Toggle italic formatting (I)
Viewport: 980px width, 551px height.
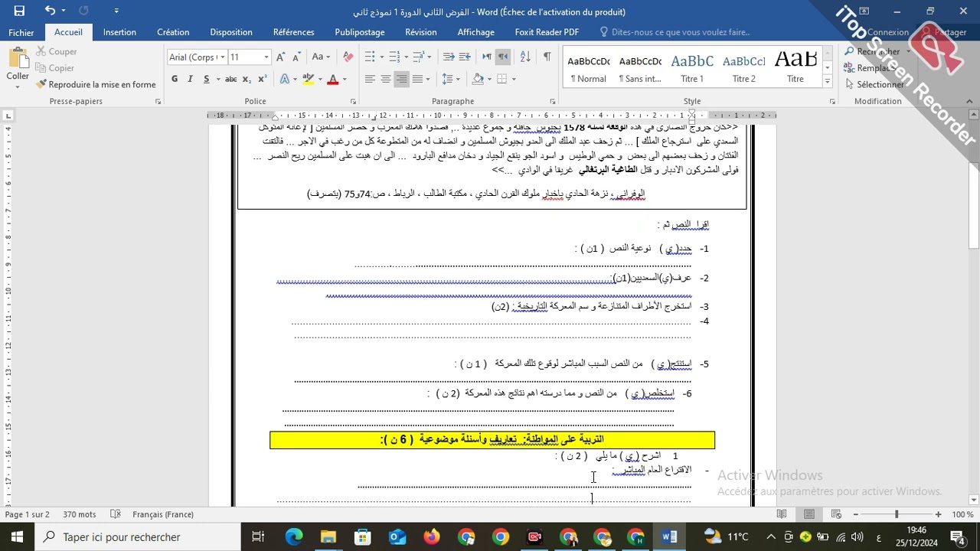tap(191, 79)
